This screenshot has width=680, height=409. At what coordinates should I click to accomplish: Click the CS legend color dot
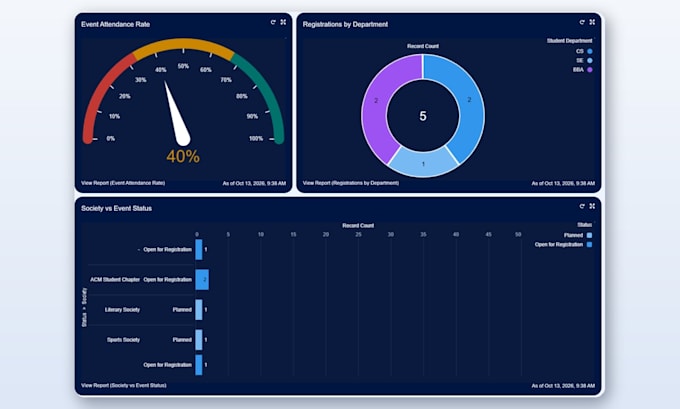pos(590,51)
